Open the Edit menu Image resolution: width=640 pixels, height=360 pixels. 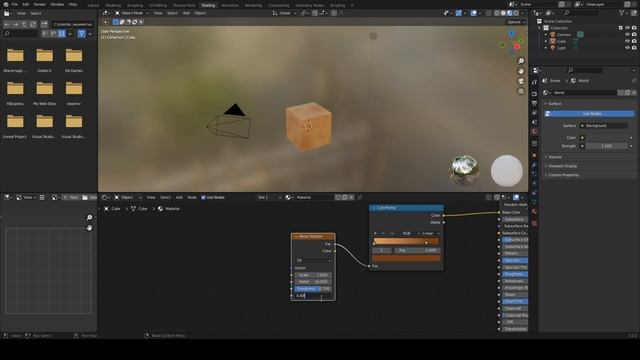point(26,4)
